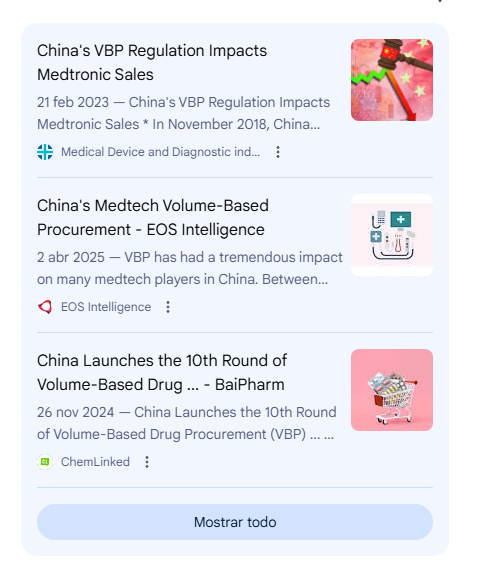Viewport: 479px width, 587px height.
Task: Click the snippet dated 26 nov 2024
Action: (187, 423)
